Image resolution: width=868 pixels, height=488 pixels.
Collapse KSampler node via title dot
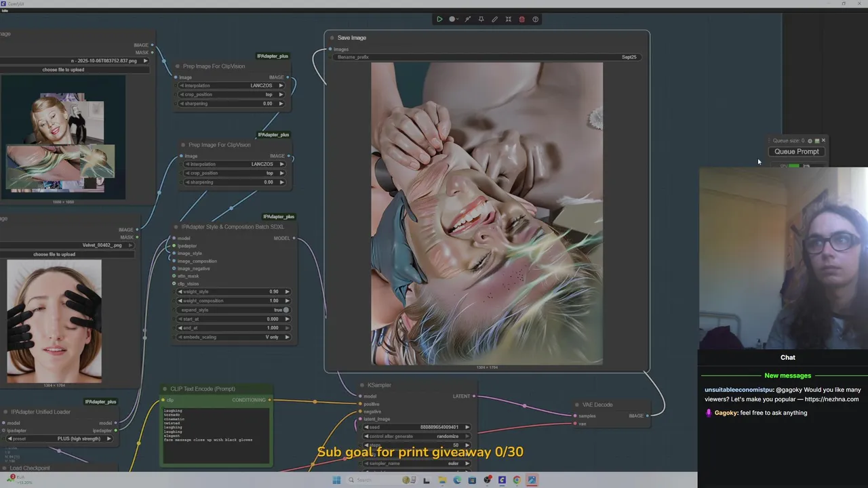pyautogui.click(x=361, y=385)
